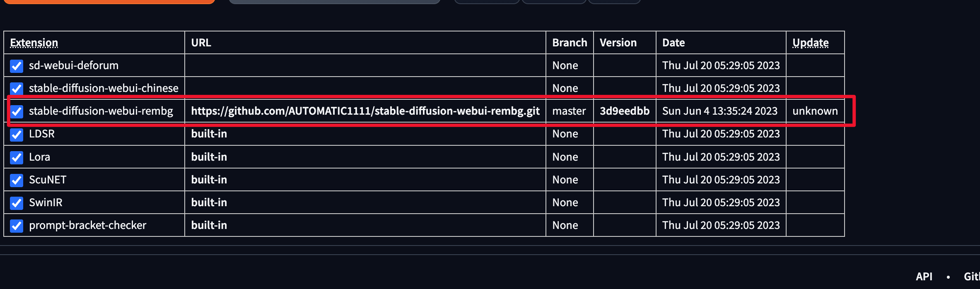
Task: Disable the ScuNET extension checkbox
Action: click(x=17, y=180)
